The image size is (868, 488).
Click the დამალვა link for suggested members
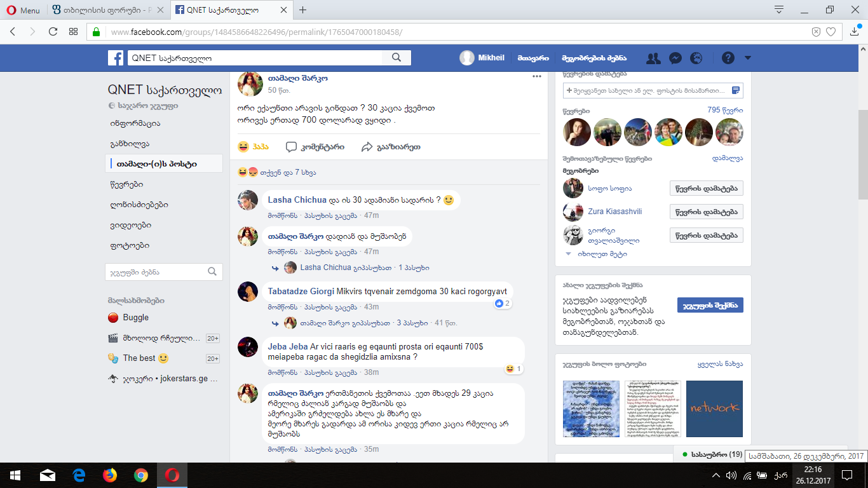728,158
